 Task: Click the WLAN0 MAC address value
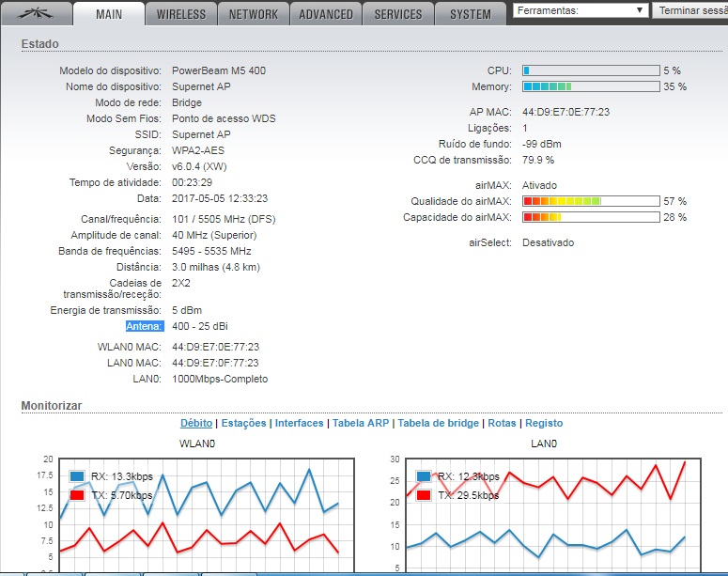[215, 347]
